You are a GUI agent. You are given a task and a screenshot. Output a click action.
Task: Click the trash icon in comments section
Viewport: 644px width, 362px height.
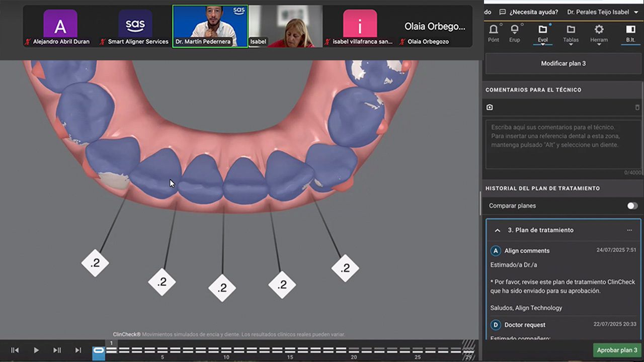click(637, 107)
